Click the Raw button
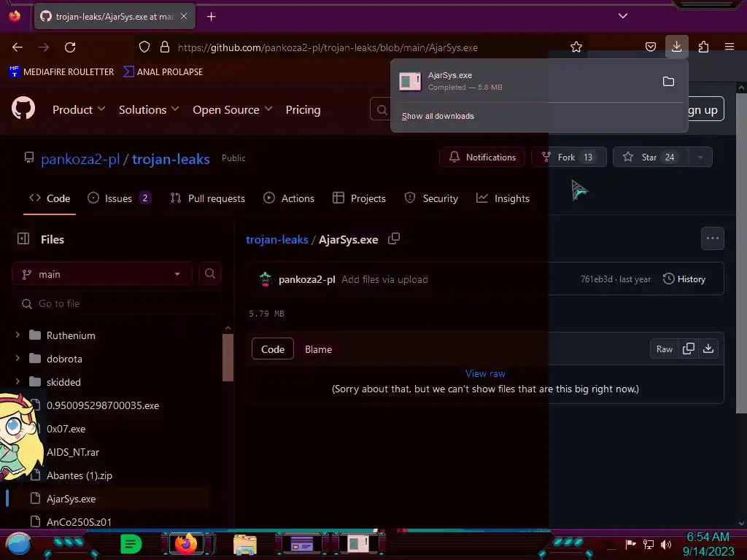The image size is (747, 560). (x=664, y=349)
